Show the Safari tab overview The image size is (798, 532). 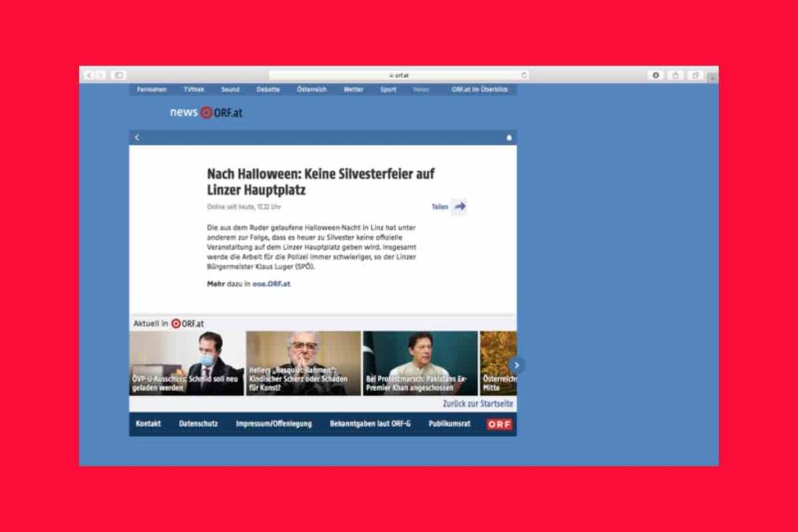694,76
